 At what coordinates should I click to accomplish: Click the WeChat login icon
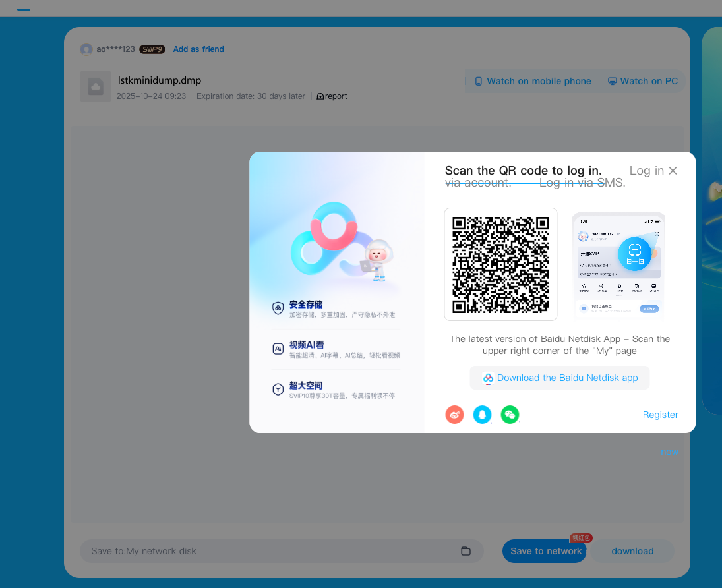pos(510,415)
